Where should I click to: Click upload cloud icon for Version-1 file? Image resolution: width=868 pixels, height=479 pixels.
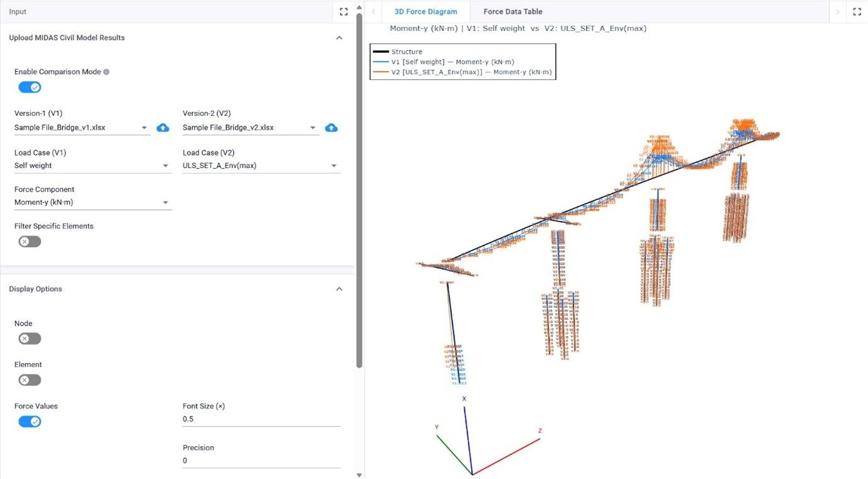tap(163, 128)
